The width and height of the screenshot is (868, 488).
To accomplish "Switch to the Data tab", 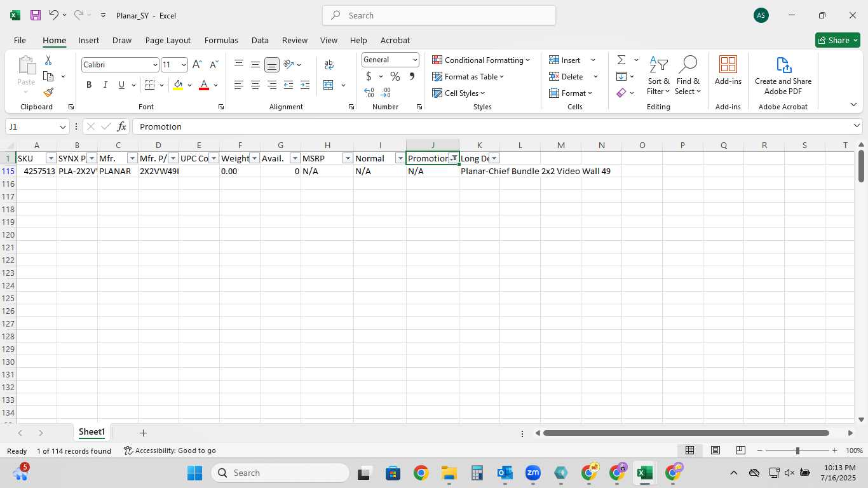I will (x=260, y=40).
